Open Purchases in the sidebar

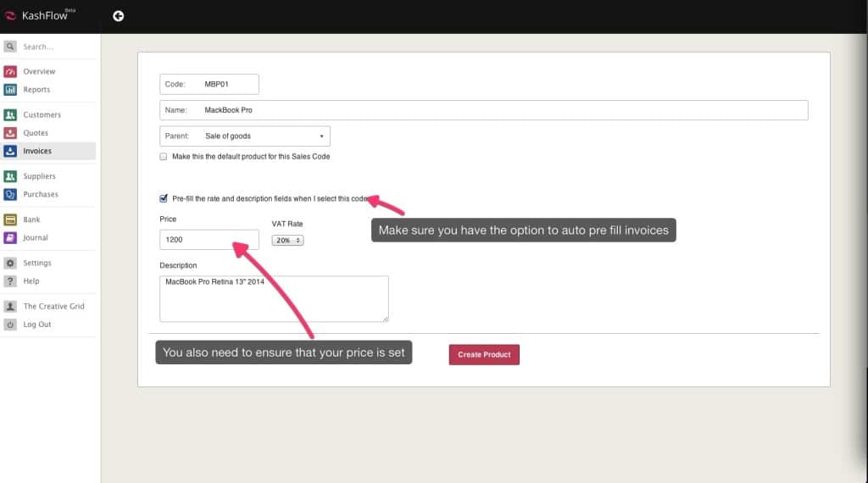point(41,194)
